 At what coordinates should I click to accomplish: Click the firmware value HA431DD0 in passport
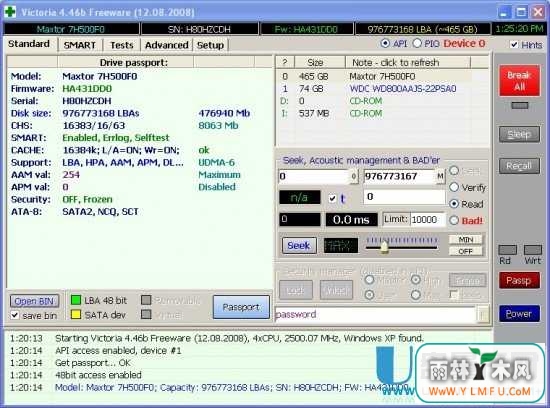(87, 88)
